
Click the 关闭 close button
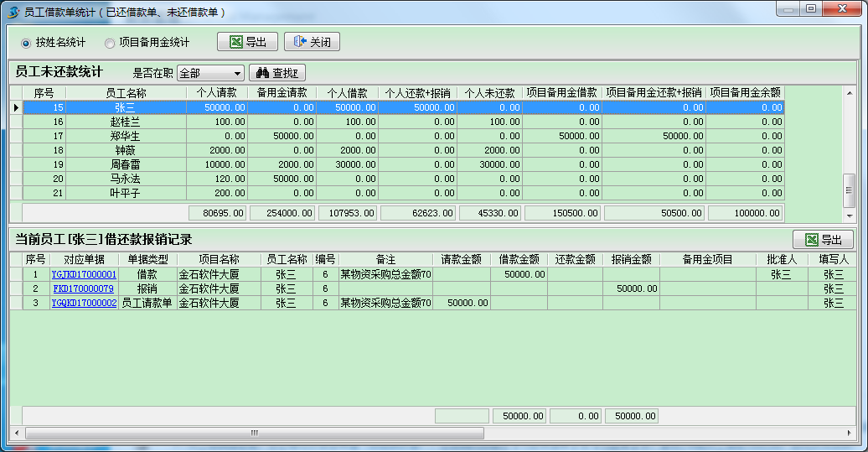(313, 42)
